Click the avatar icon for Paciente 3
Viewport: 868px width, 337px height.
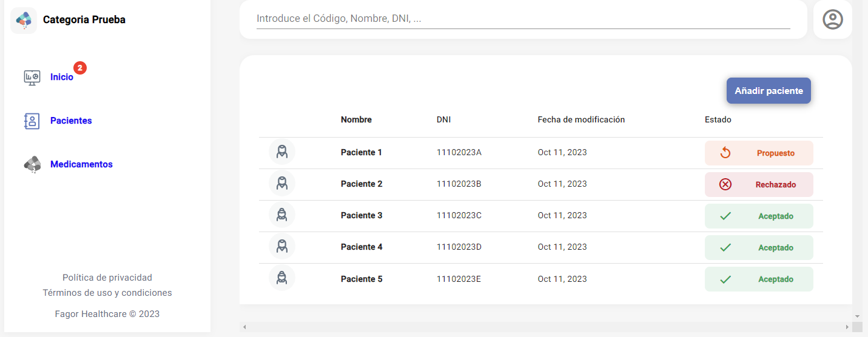(282, 215)
